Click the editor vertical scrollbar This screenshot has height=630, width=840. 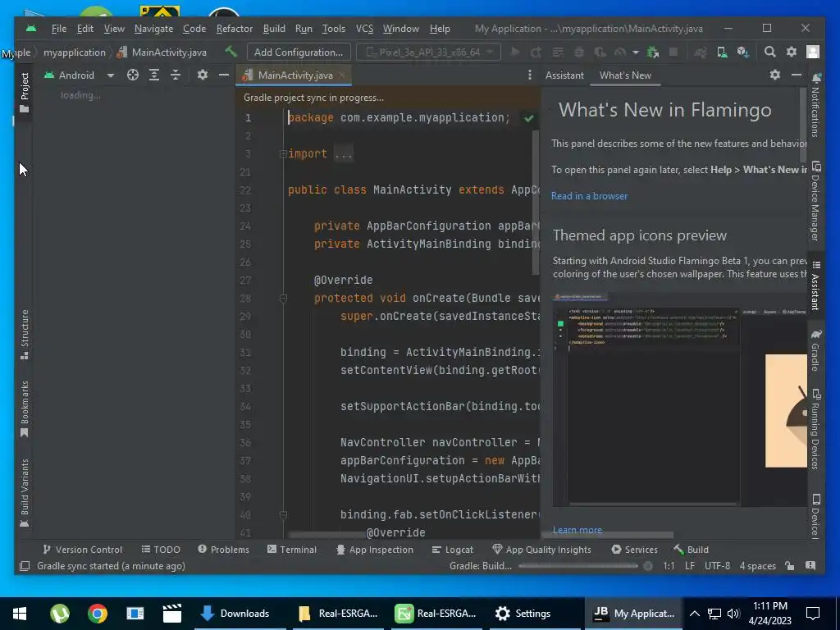tap(536, 202)
